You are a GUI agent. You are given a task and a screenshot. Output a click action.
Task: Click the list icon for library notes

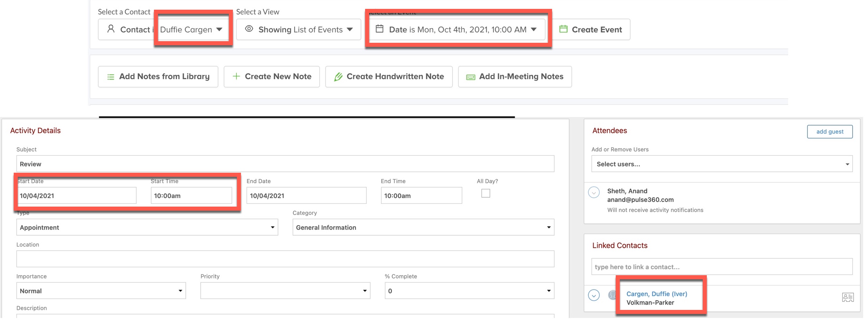(x=111, y=77)
